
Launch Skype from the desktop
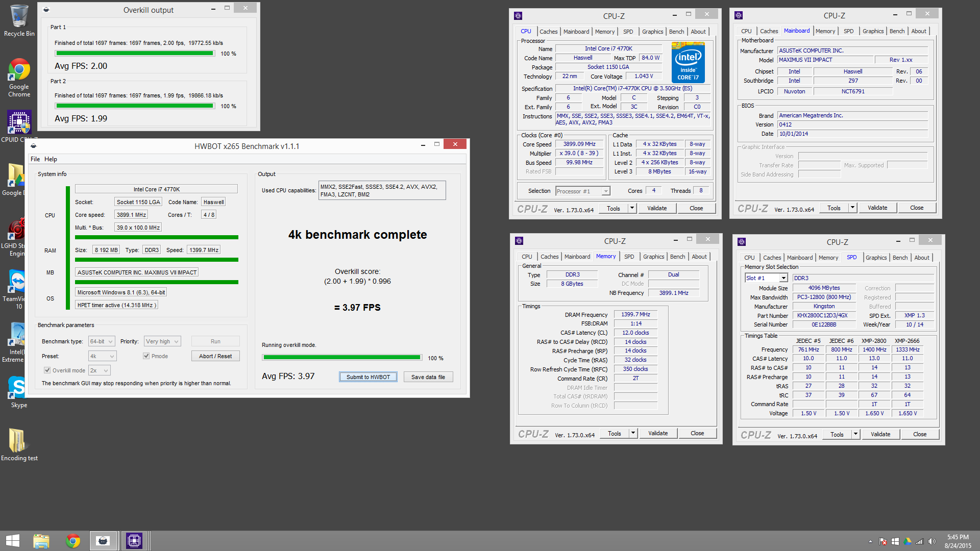[19, 392]
